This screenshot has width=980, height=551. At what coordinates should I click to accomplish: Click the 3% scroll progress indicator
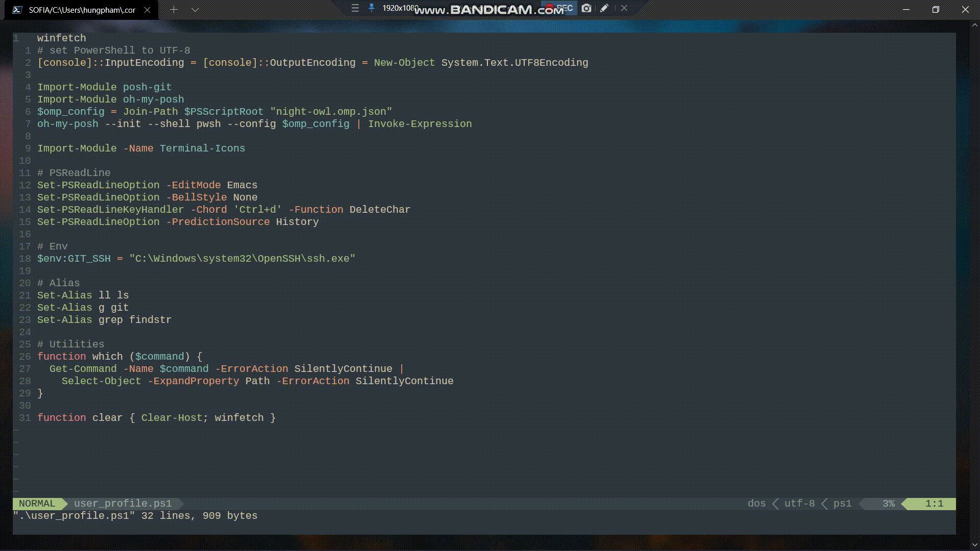[888, 504]
